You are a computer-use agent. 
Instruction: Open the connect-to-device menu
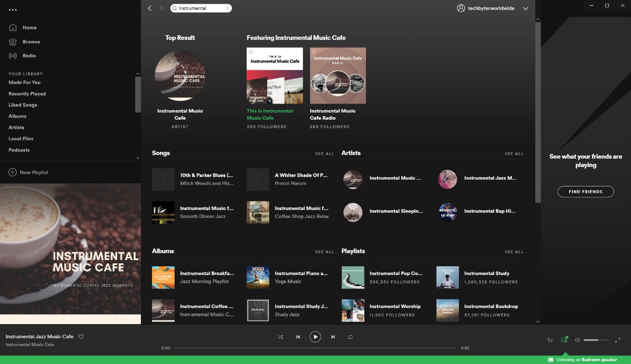click(x=564, y=340)
